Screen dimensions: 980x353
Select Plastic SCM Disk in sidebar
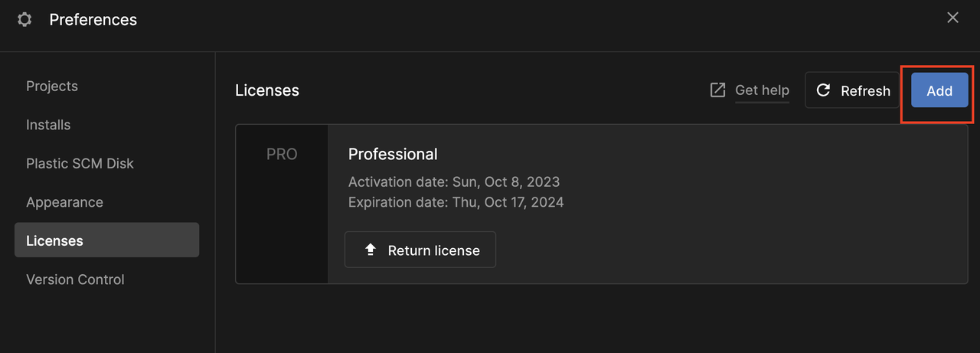pos(80,163)
